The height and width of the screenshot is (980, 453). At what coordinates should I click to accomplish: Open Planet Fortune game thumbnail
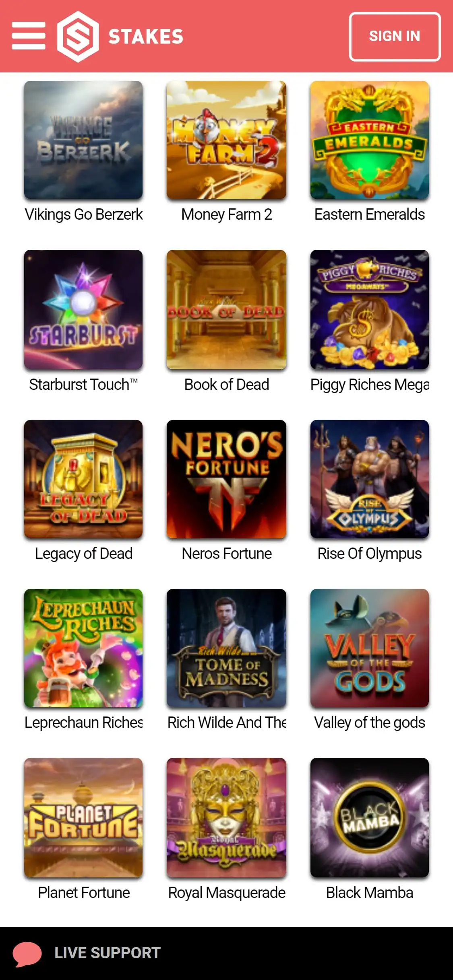click(x=83, y=817)
